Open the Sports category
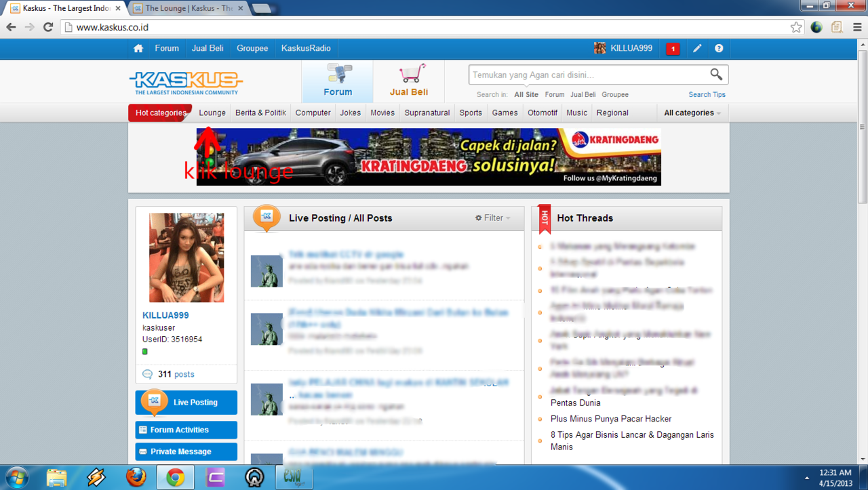This screenshot has height=490, width=868. [471, 113]
